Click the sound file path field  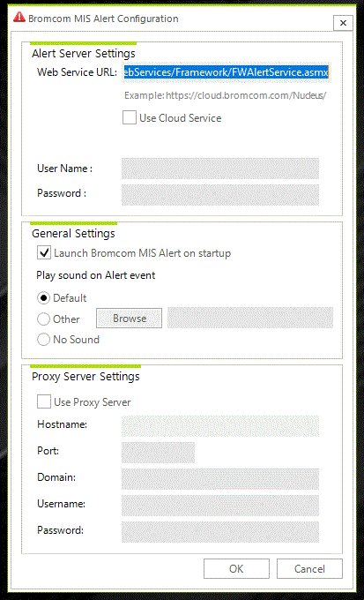pyautogui.click(x=250, y=318)
